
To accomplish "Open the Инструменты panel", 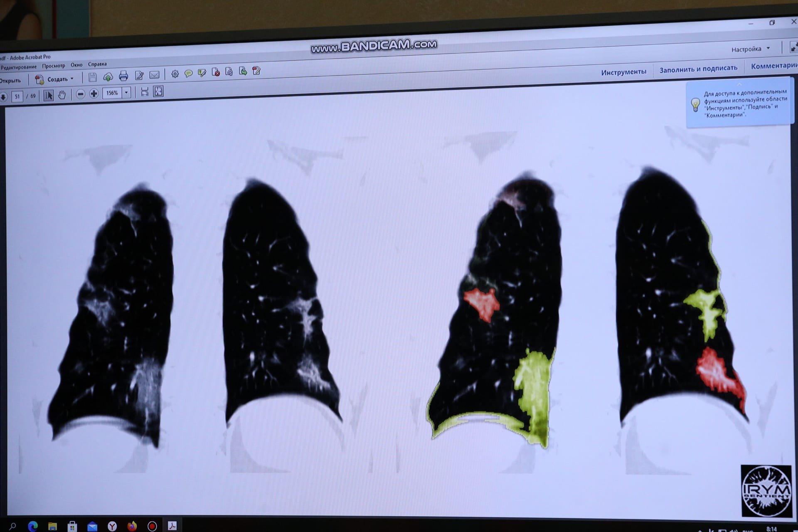I will 623,72.
